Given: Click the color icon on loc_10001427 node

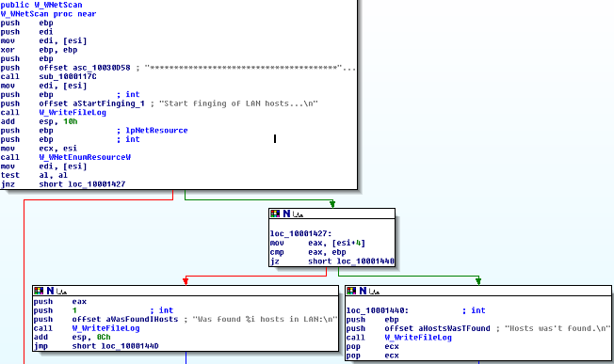Looking at the screenshot, I should [x=275, y=214].
